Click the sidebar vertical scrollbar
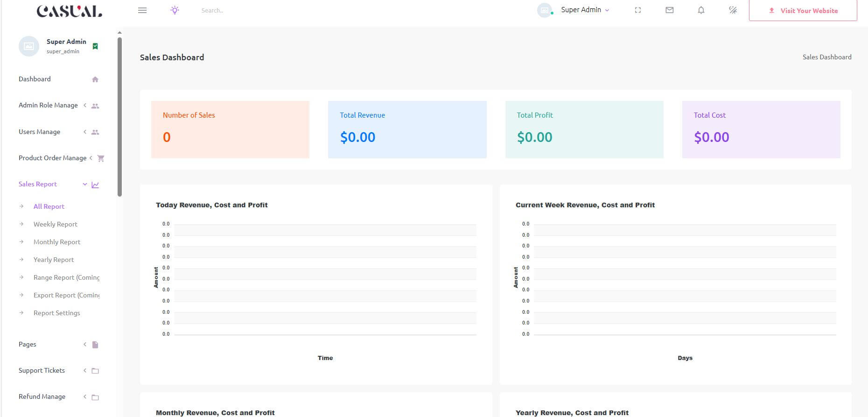The image size is (868, 417). [x=120, y=117]
